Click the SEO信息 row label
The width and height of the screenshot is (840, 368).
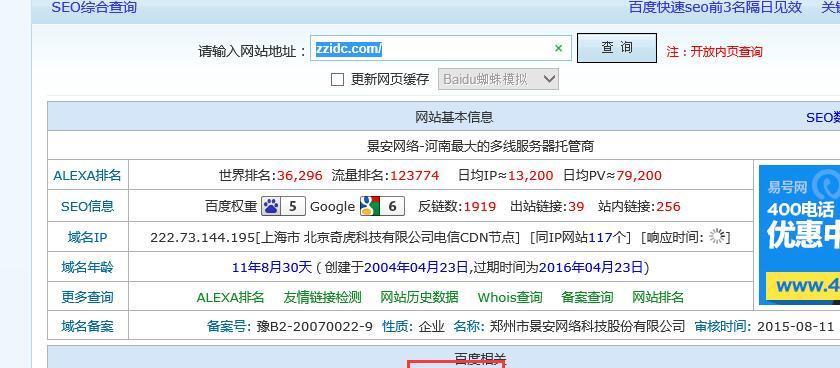(x=88, y=206)
